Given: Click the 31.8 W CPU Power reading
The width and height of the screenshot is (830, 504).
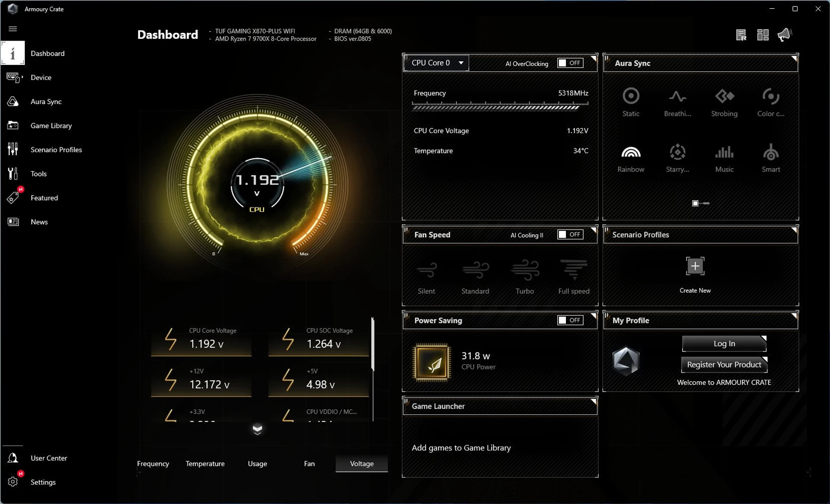Looking at the screenshot, I should tap(478, 361).
